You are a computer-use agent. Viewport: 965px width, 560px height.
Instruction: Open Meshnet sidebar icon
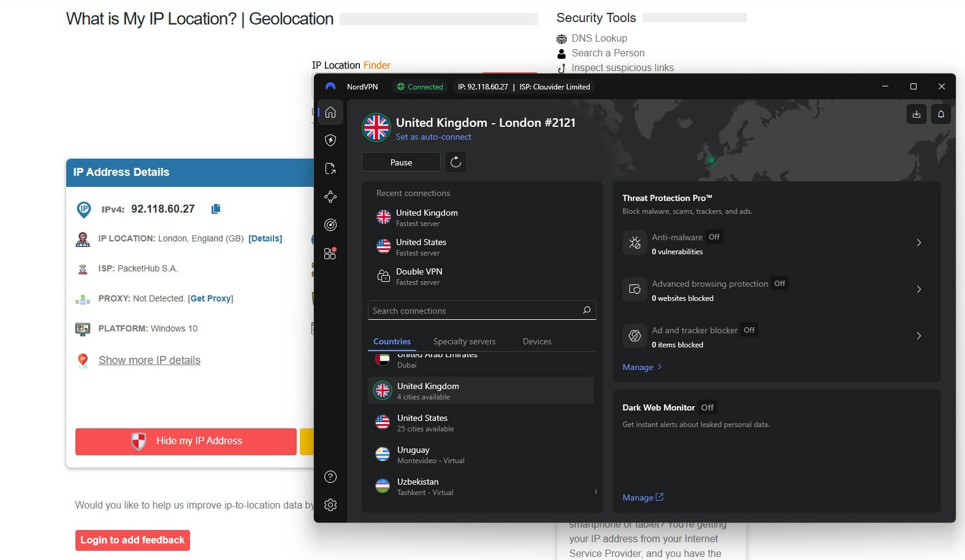point(330,197)
